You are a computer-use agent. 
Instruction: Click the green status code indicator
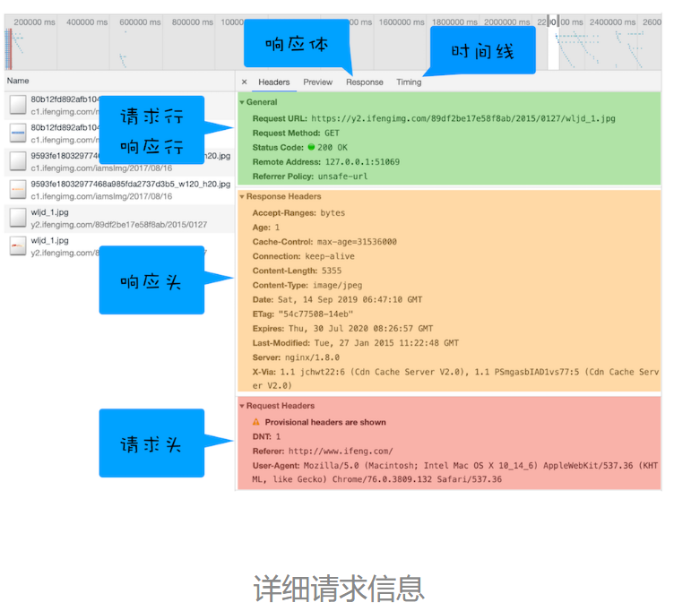[311, 147]
